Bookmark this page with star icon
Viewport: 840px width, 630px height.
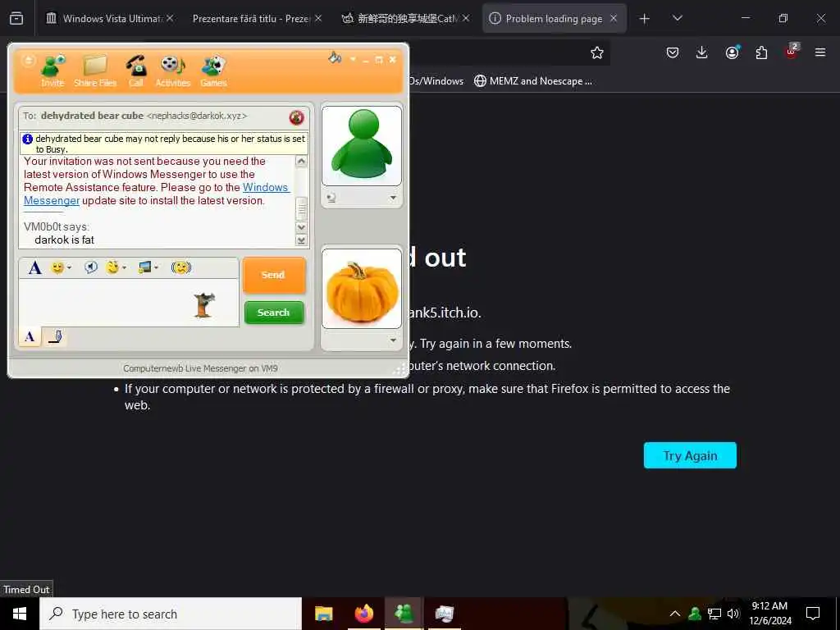pyautogui.click(x=597, y=52)
